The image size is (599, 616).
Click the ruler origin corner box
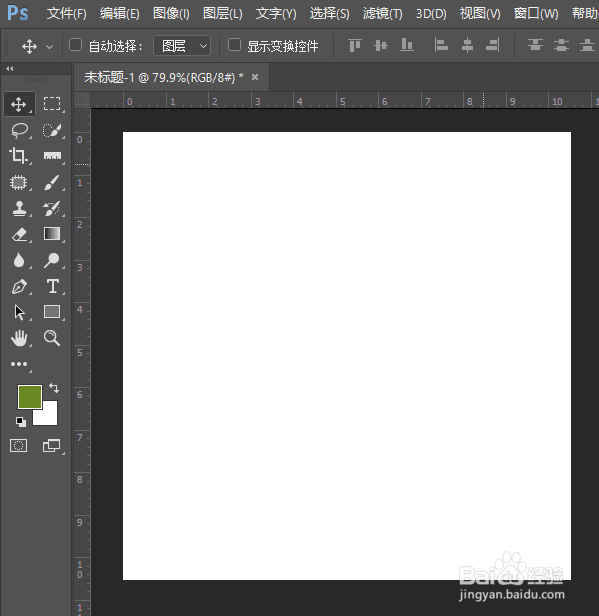tap(82, 100)
